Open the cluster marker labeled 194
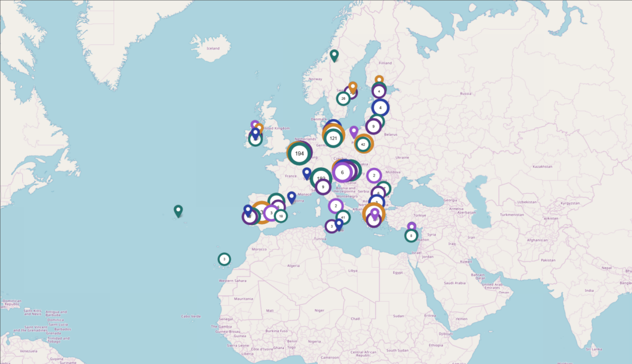Viewport: 632px width, 364px height. [x=299, y=153]
